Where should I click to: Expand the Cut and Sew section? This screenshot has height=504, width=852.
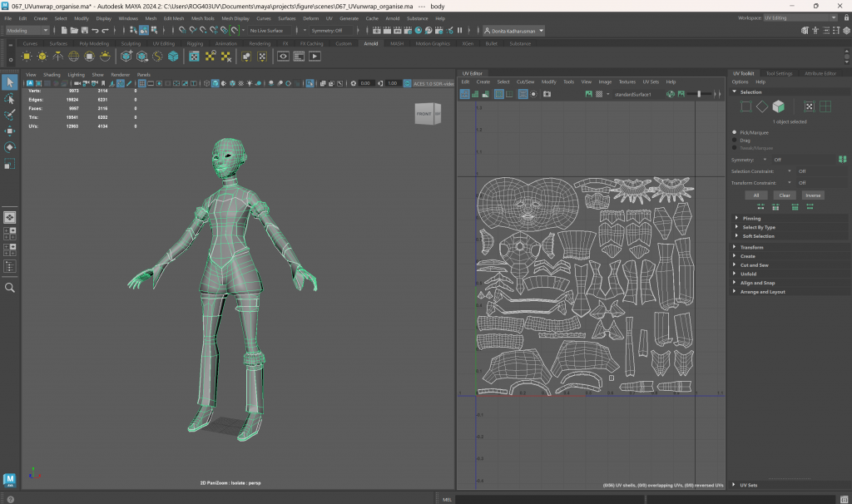(754, 265)
